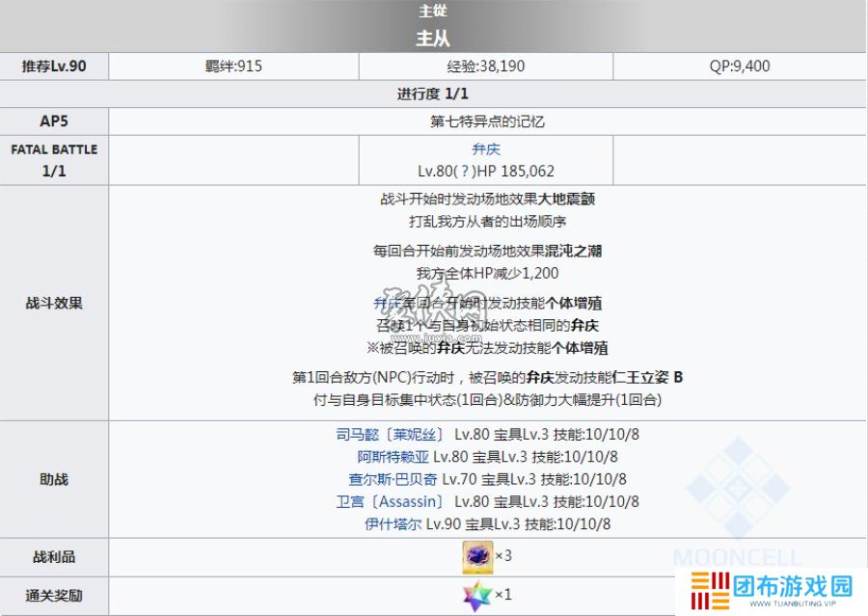Click the 弁庆 enemy link in FATAL BATTLE row
Image resolution: width=868 pixels, height=616 pixels.
pos(485,148)
